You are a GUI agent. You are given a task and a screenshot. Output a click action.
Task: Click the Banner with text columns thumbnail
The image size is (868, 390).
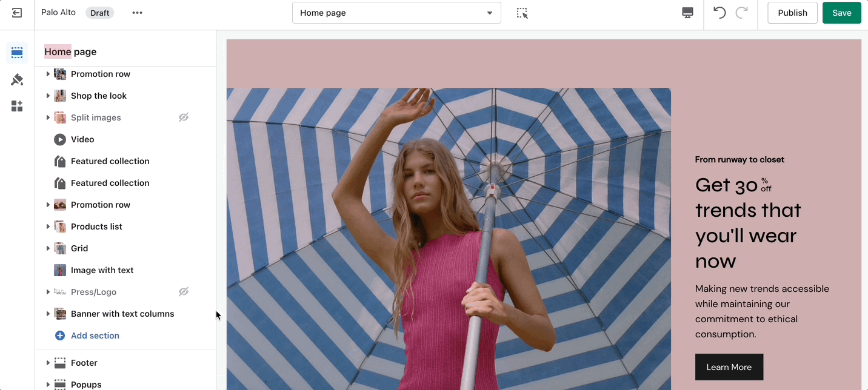click(x=60, y=314)
